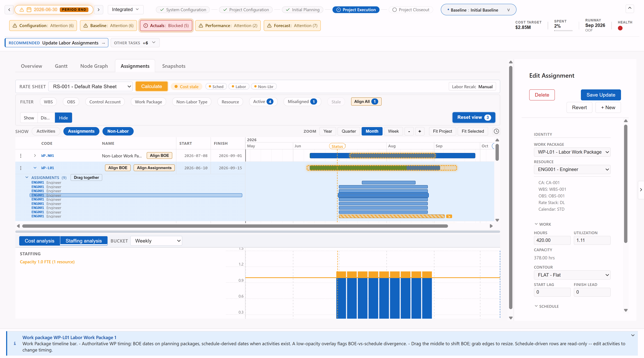The width and height of the screenshot is (644, 358).
Task: Select the Hide option
Action: [64, 118]
